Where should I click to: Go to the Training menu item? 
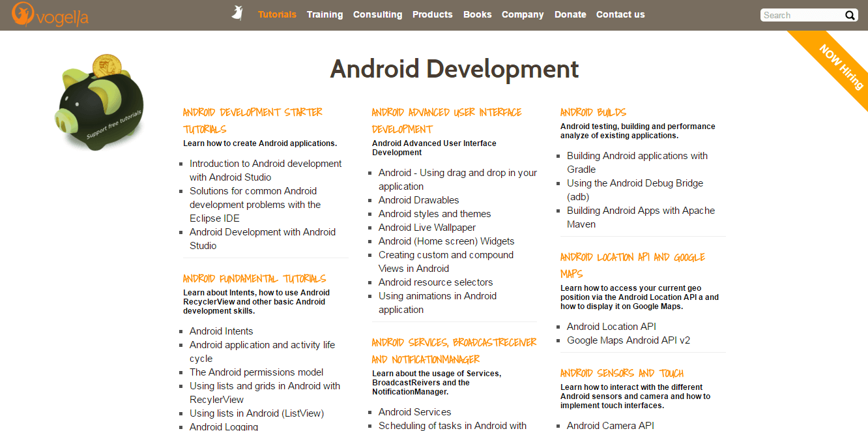tap(325, 14)
